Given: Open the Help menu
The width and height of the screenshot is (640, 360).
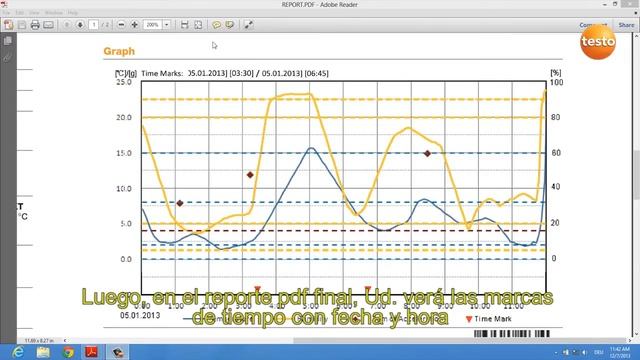Looking at the screenshot, I should (x=73, y=13).
